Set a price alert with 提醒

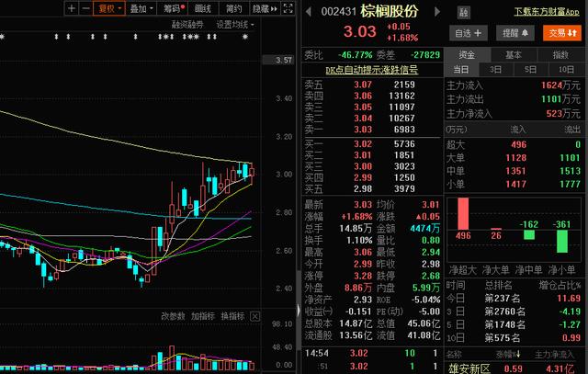(515, 33)
